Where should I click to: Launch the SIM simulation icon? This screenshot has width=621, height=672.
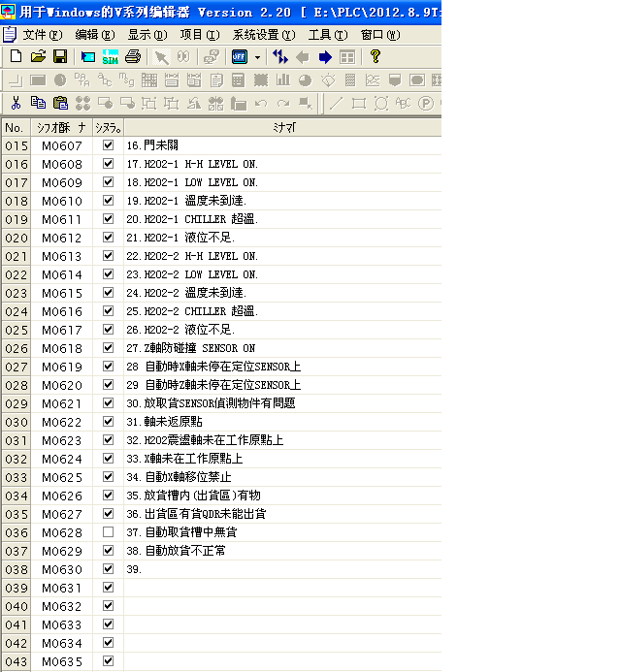(x=111, y=57)
